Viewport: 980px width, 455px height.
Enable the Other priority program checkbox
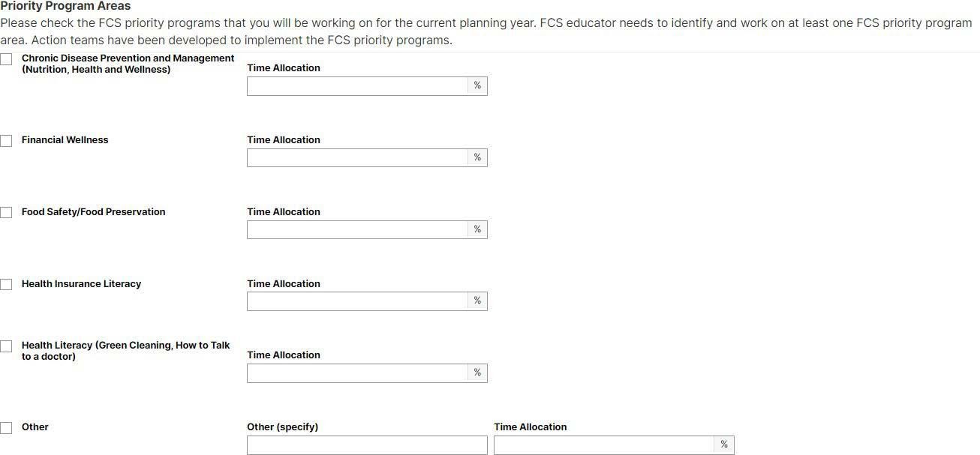coord(7,427)
